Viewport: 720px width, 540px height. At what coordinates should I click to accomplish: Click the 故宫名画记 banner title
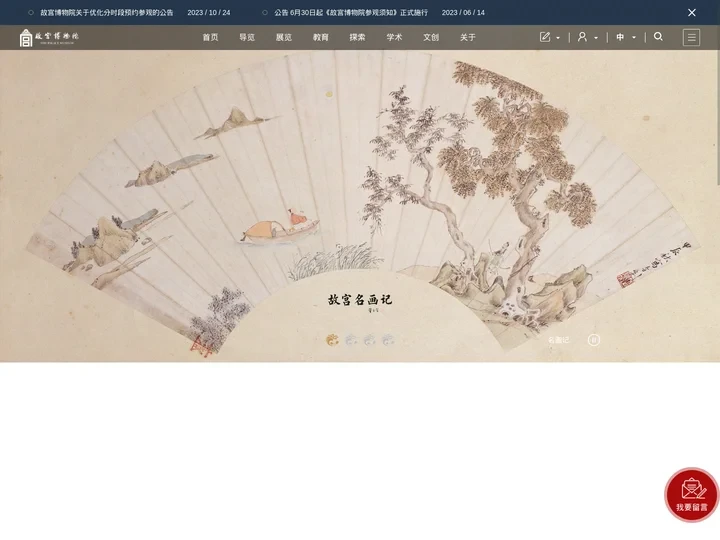click(360, 300)
